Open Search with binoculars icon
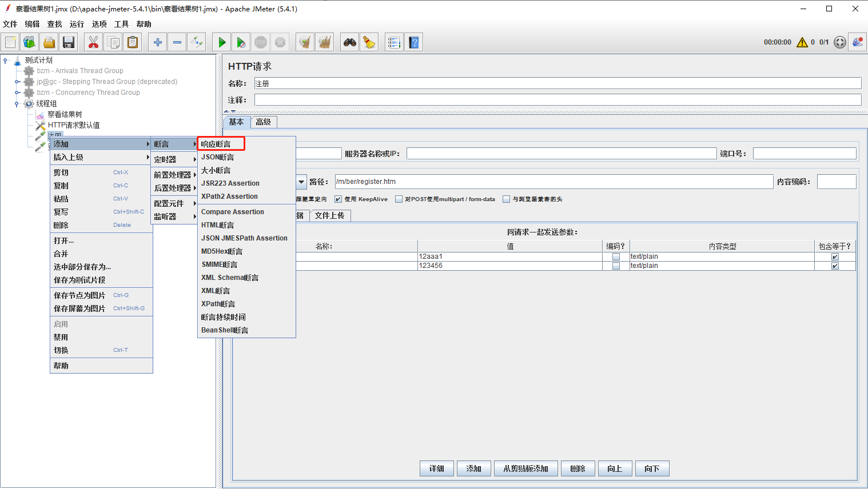868x489 pixels. click(x=350, y=42)
